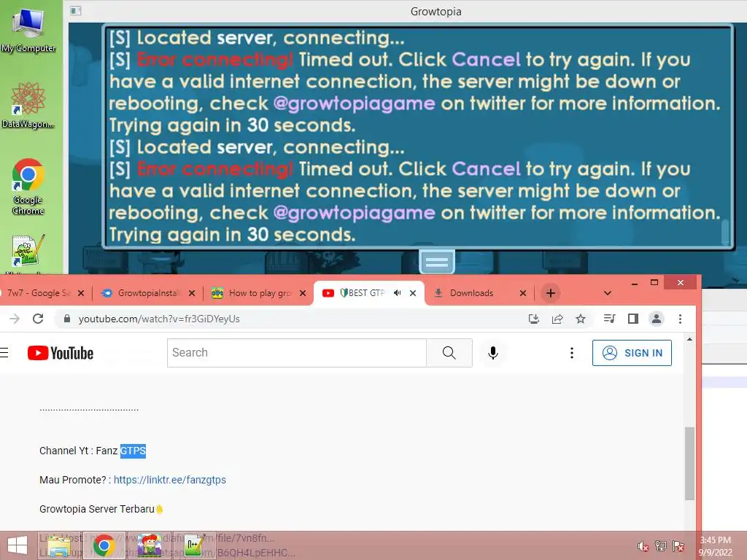
Task: Click Cancel in first Growtopia error message
Action: 486,60
